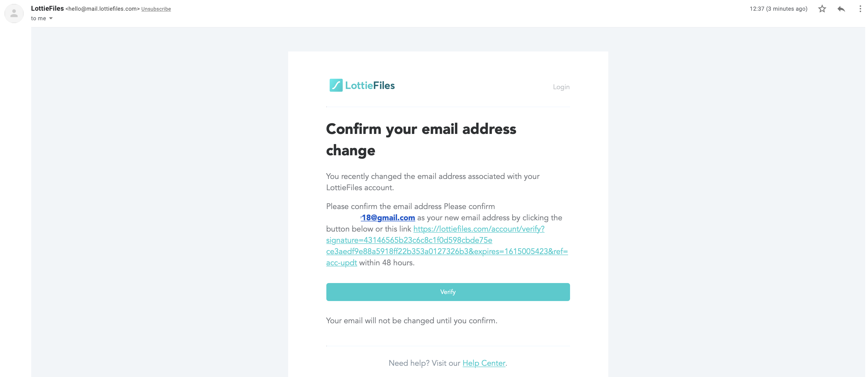The width and height of the screenshot is (868, 377).
Task: Reply to the email with arrow icon
Action: pos(841,9)
